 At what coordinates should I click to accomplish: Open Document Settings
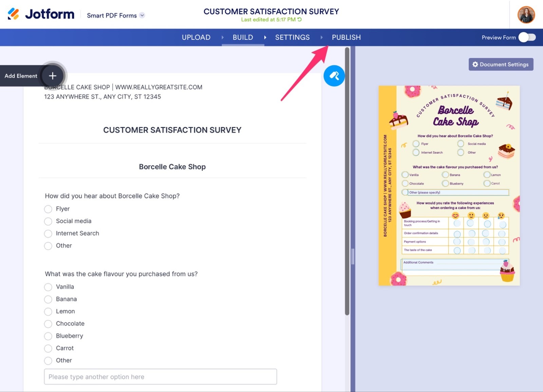[x=501, y=64]
